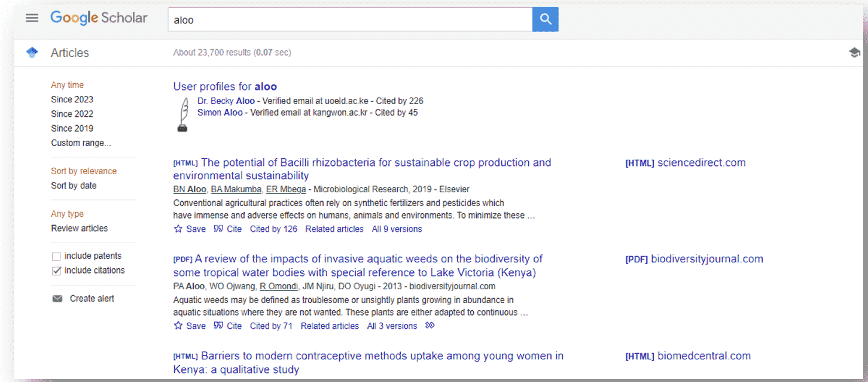
Task: Open Custom range date filter
Action: click(x=81, y=143)
